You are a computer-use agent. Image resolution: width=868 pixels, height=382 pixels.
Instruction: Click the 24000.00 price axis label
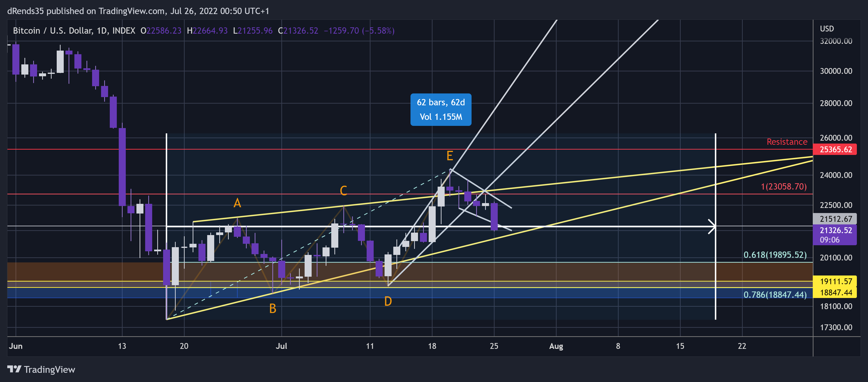point(836,175)
